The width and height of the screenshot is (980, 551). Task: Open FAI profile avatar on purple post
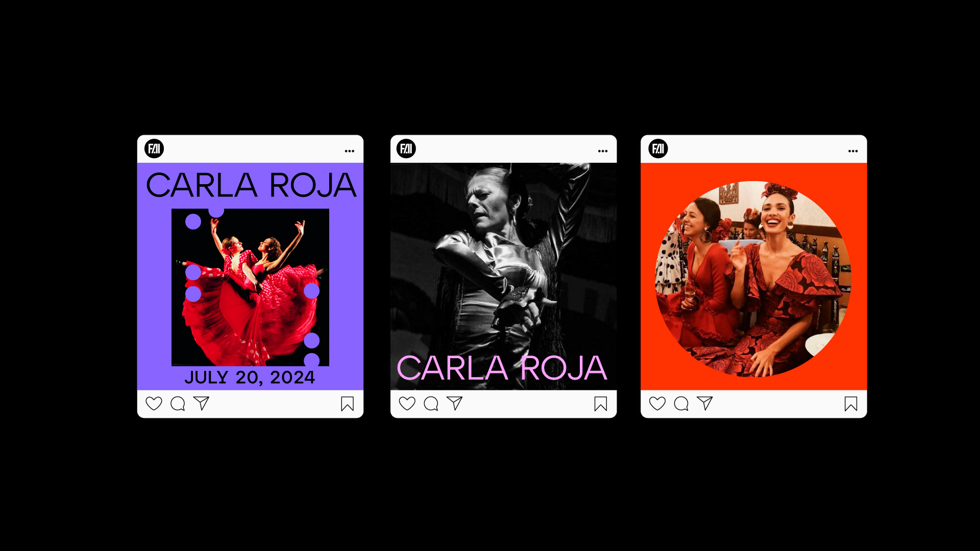154,148
